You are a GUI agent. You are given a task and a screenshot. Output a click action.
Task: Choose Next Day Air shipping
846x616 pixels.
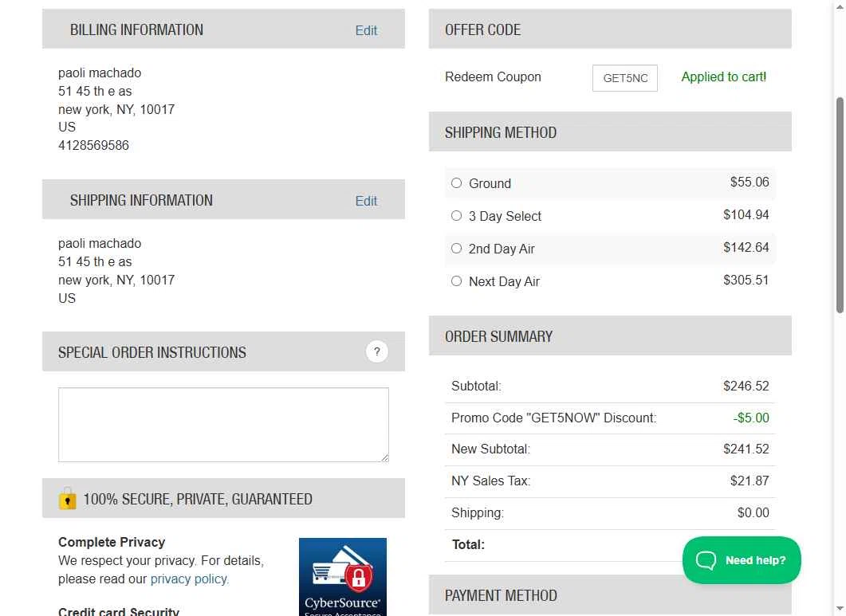click(456, 281)
